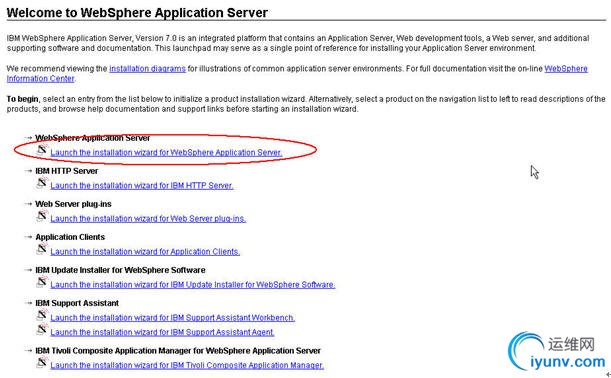Viewport: 611px width, 378px height.
Task: Click installer icon beside Tivoli Composite Application Manager link
Action: pos(42,362)
